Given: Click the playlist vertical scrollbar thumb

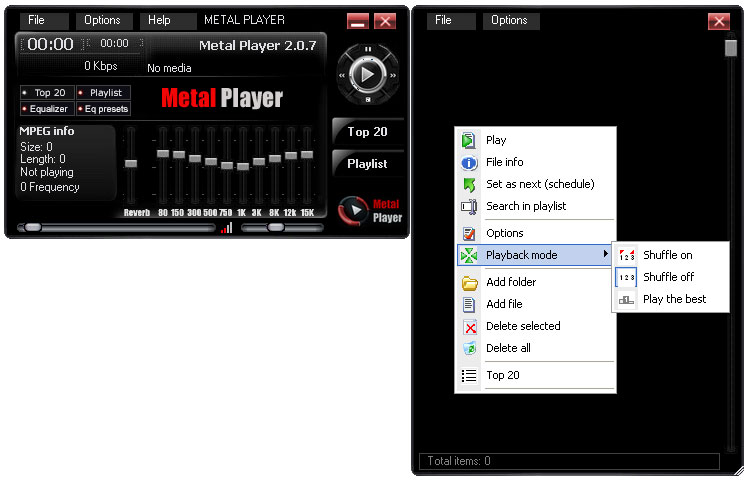Looking at the screenshot, I should 730,48.
